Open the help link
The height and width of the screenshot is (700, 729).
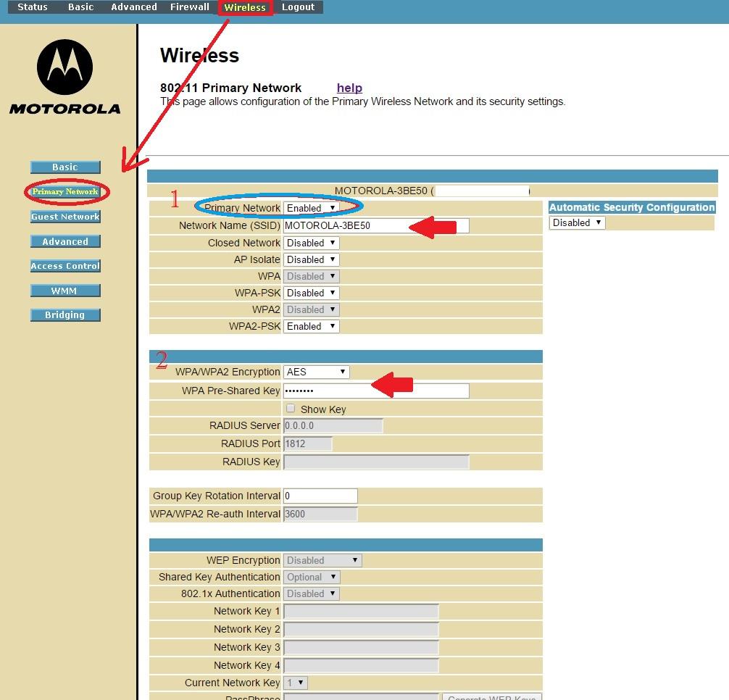click(349, 88)
